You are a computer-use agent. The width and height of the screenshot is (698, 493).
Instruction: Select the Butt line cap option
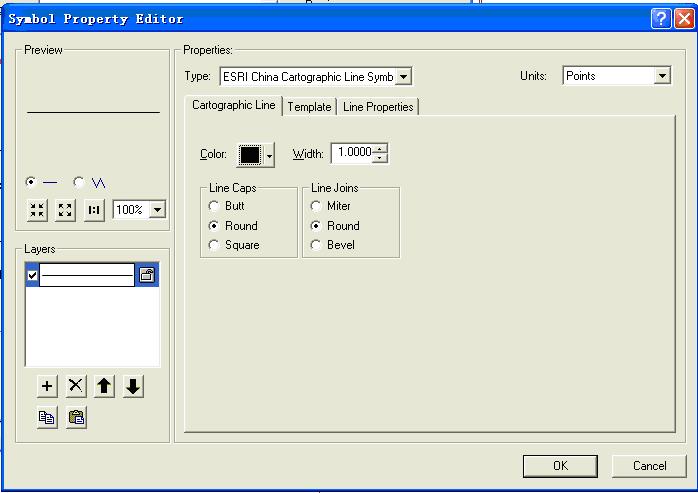214,206
